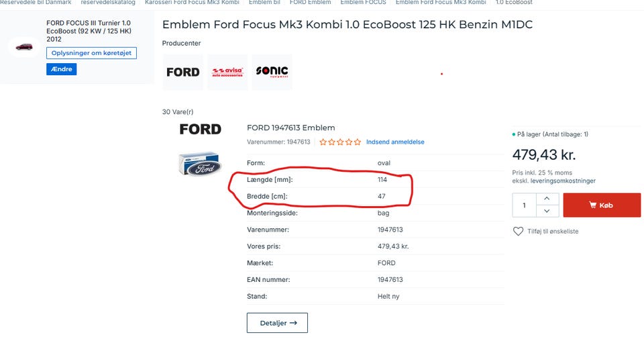Screen dimensions: 644x339
Task: Click the Indsend anmeldelse link
Action: click(395, 142)
